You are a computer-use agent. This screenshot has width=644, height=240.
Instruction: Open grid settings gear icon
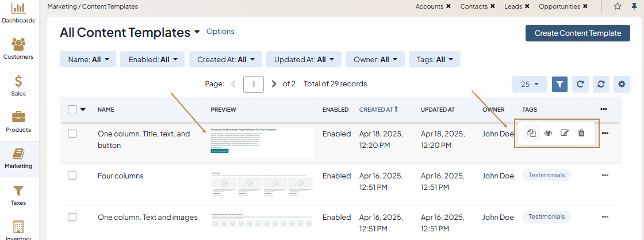point(622,84)
